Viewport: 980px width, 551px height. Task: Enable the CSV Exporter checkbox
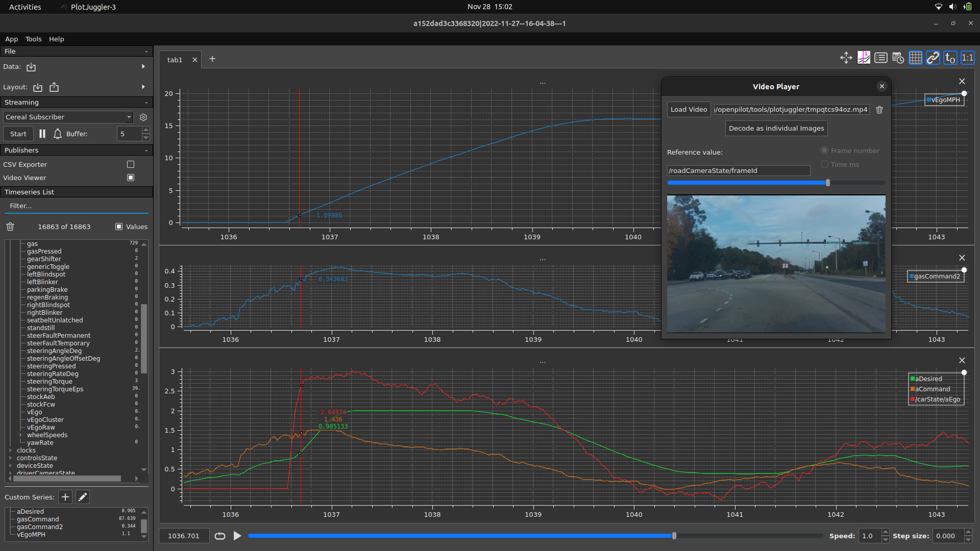(x=130, y=164)
